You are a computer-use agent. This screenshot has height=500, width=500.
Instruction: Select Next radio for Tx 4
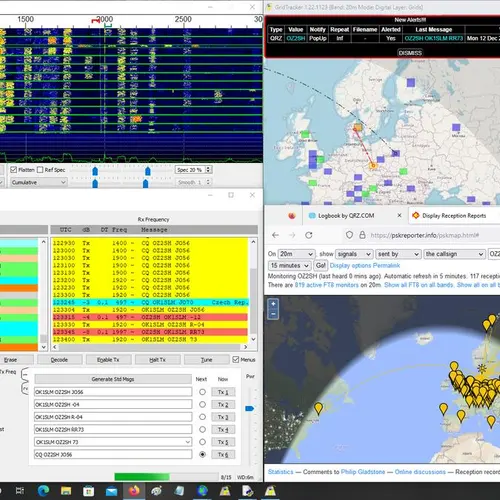coord(202,429)
